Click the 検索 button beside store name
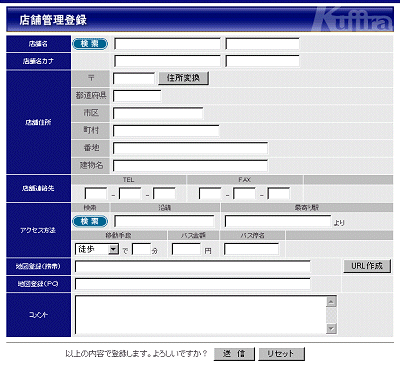The image size is (400, 368). point(90,44)
